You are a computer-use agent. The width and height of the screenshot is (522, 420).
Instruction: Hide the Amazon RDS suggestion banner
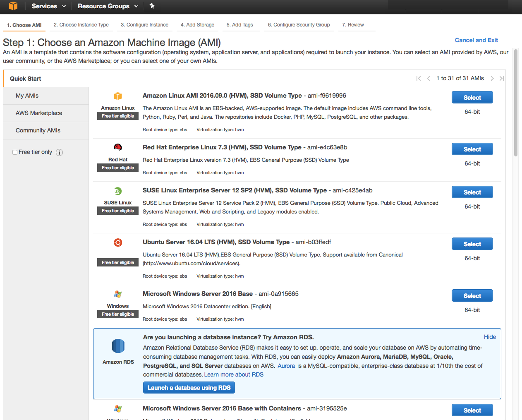coord(490,337)
